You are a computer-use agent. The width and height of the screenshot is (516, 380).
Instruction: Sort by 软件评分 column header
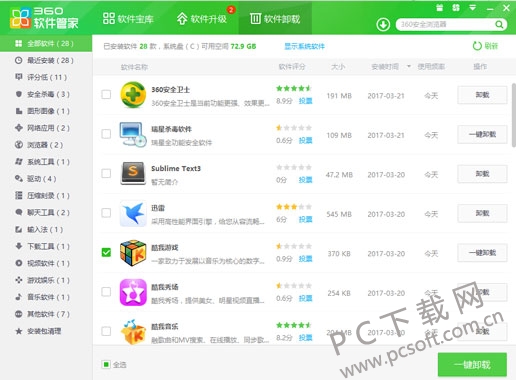click(x=292, y=67)
